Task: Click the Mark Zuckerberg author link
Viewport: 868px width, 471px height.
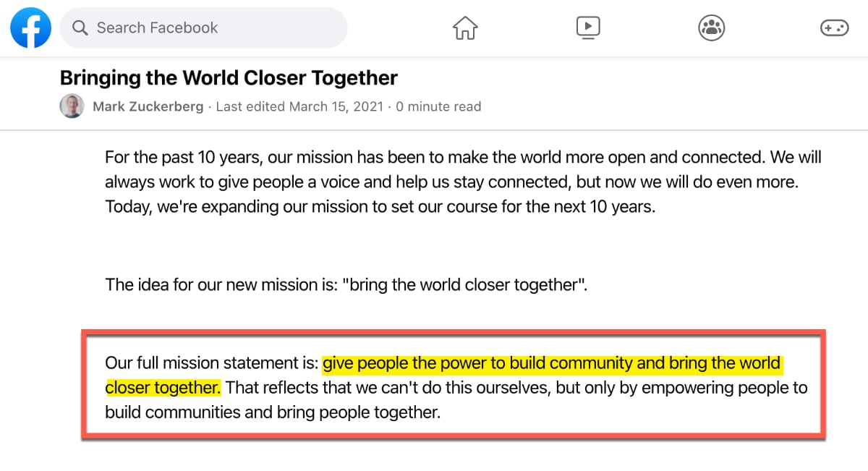Action: pyautogui.click(x=148, y=106)
